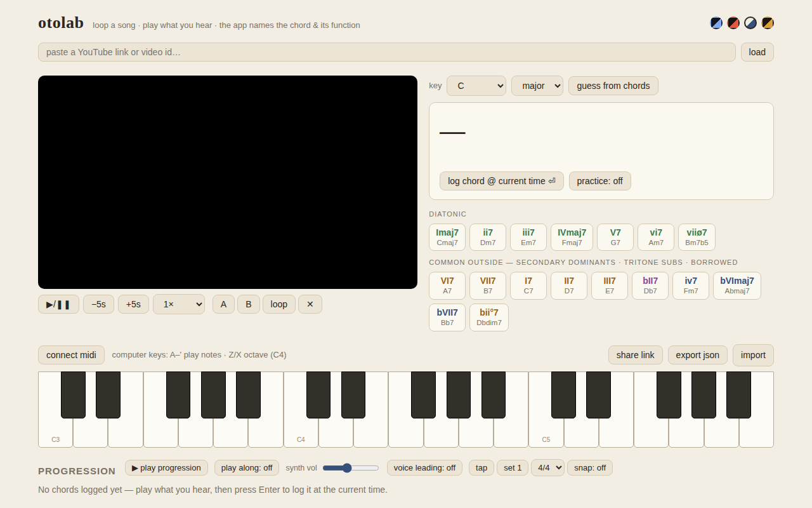Select the bVII7 Bb7 chord
Viewport: 812px width, 508px height.
447,317
